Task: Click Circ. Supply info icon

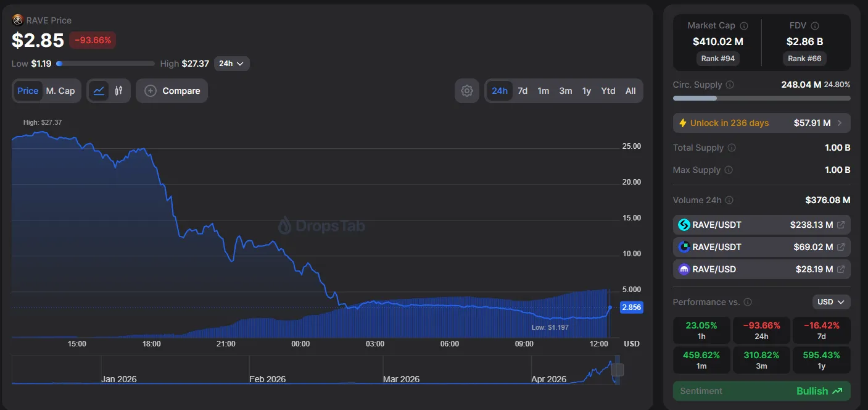Action: [x=730, y=85]
